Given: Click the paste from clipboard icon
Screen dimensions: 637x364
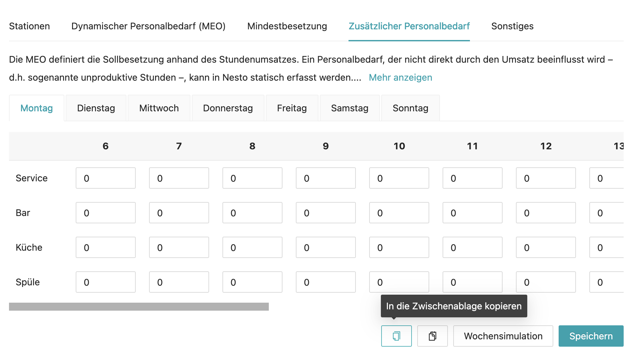Looking at the screenshot, I should click(x=432, y=336).
